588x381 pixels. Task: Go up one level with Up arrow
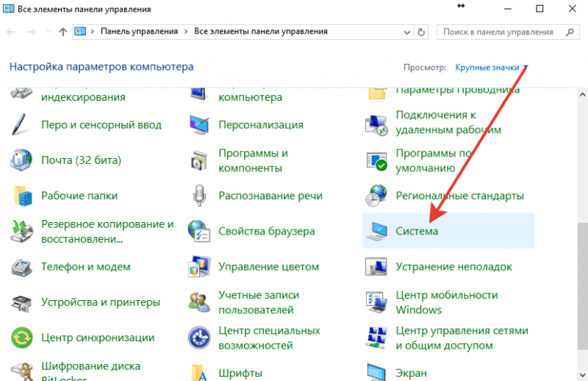coord(62,32)
